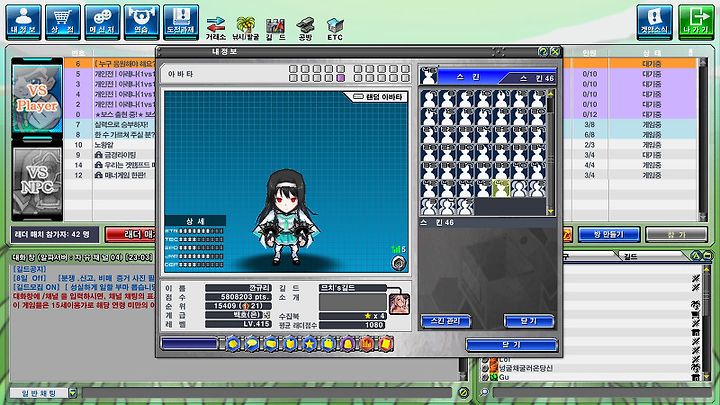Click the purple bell hexagon badge

(x=348, y=343)
